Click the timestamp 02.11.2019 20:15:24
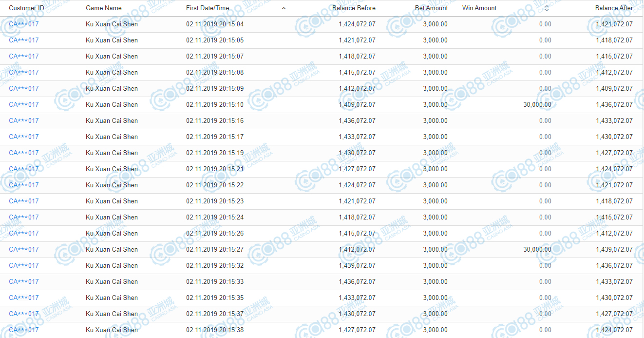The image size is (644, 338). (215, 217)
